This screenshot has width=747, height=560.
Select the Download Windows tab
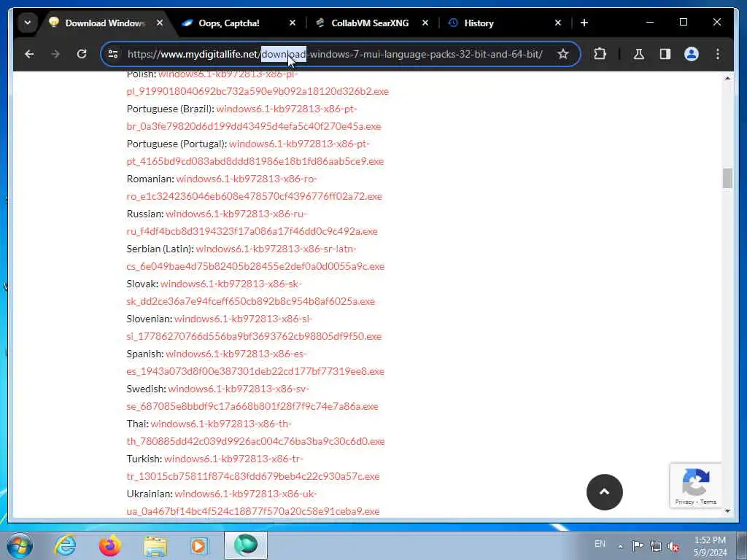(104, 23)
